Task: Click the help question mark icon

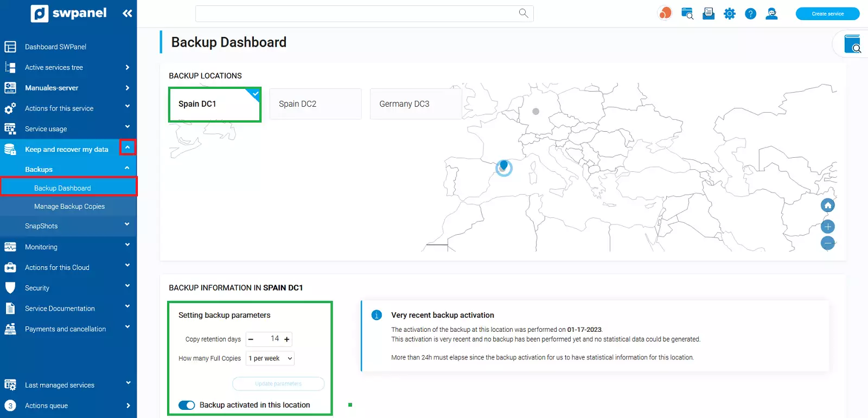Action: pyautogui.click(x=750, y=14)
